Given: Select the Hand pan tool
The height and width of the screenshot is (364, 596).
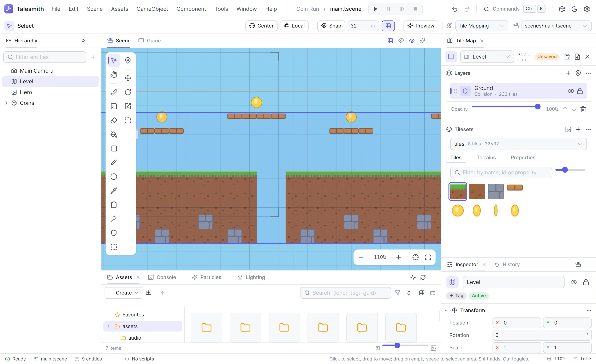Looking at the screenshot, I should (114, 74).
